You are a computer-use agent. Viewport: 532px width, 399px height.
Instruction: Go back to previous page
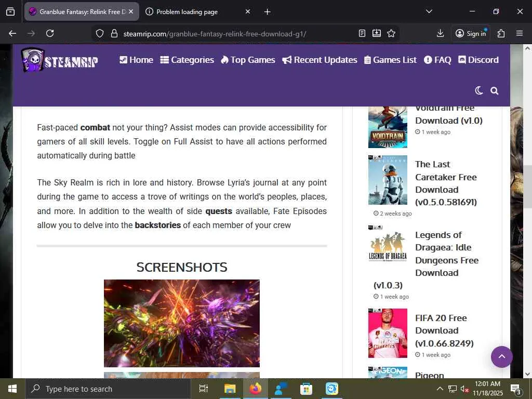click(x=12, y=33)
